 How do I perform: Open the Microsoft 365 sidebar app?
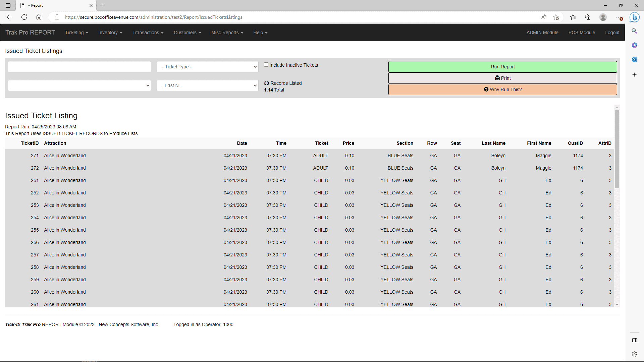click(x=634, y=45)
